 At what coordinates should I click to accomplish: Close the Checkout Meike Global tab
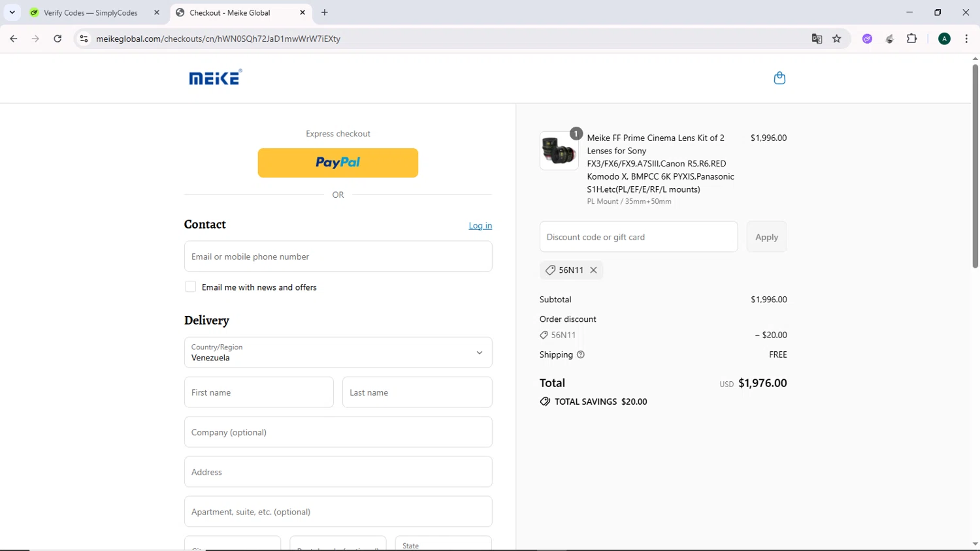pos(302,12)
